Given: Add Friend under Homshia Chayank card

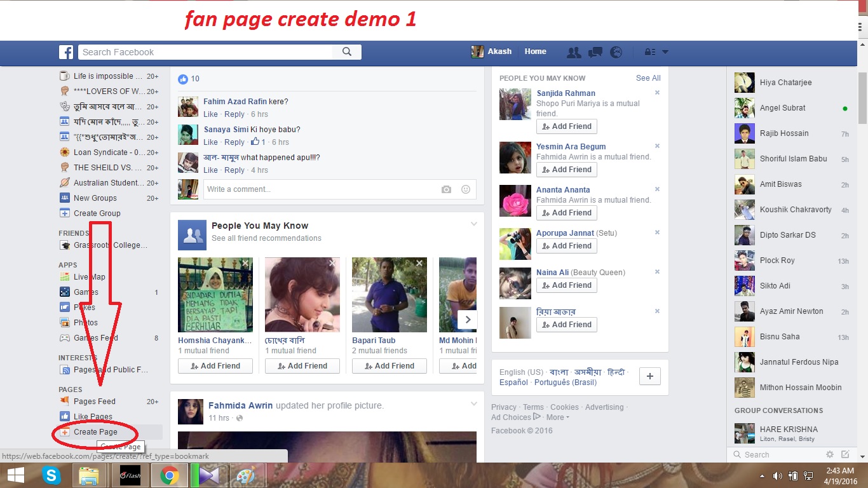Looking at the screenshot, I should [215, 366].
